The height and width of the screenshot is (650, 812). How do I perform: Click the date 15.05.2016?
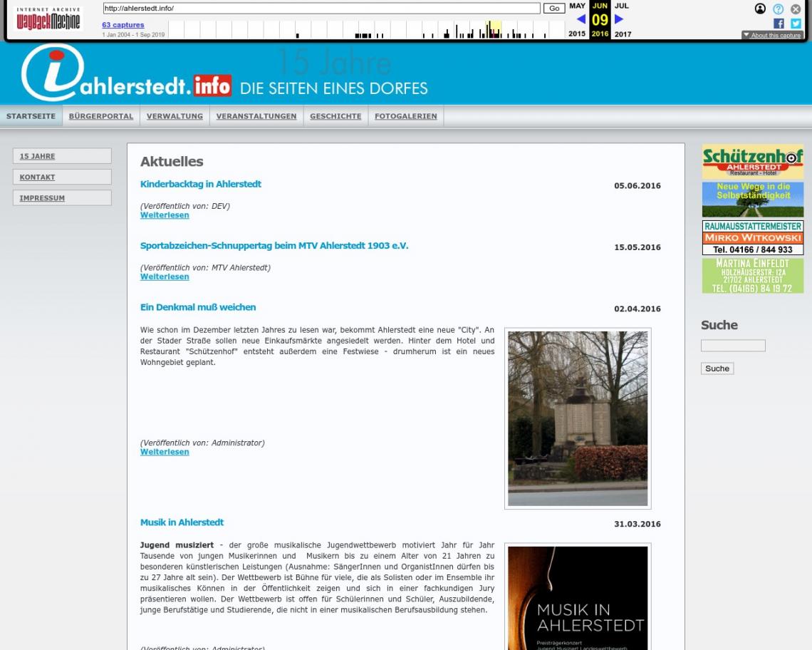coord(637,247)
